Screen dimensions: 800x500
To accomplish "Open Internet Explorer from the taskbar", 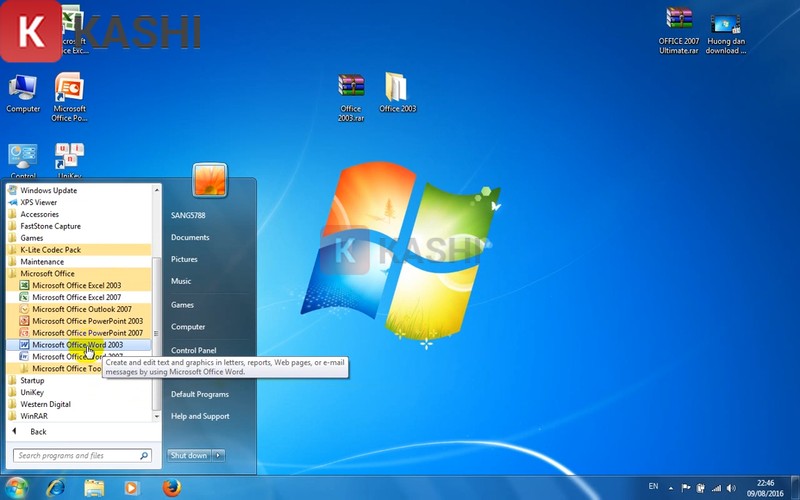I will pos(56,487).
